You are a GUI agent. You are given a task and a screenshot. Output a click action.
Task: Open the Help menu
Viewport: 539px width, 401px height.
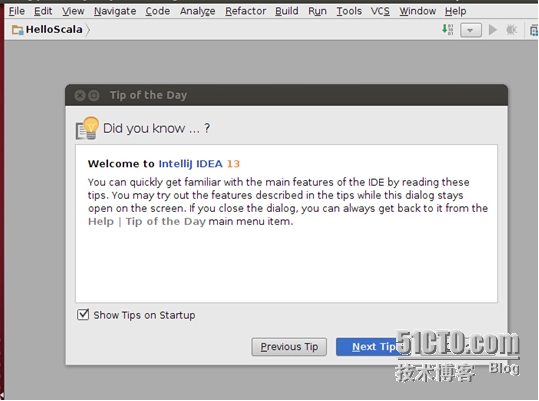point(455,11)
